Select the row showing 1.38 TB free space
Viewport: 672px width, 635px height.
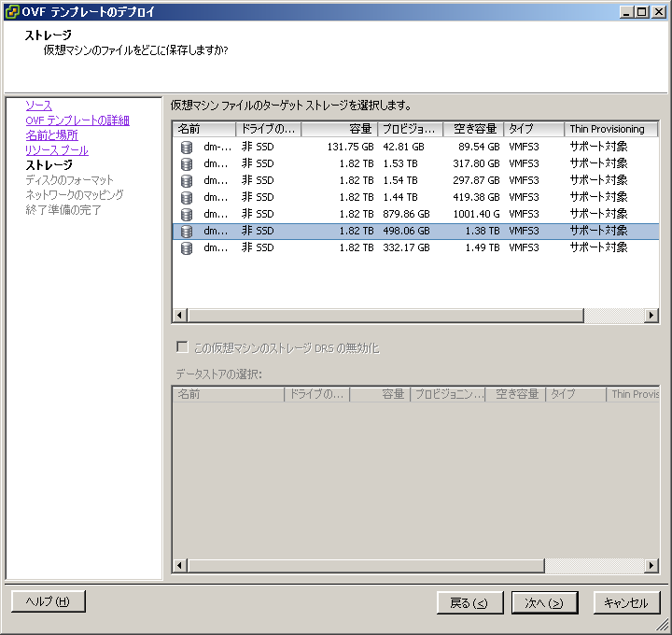pos(415,231)
